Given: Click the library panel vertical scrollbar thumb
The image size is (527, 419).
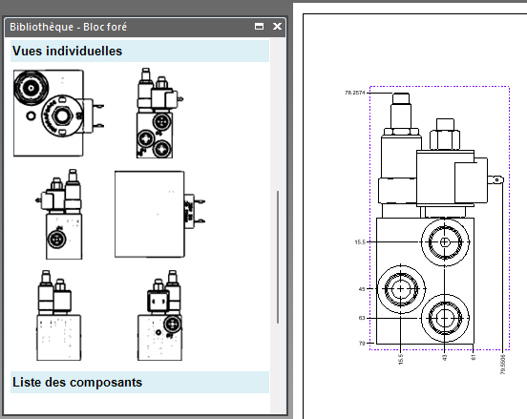Looking at the screenshot, I should [x=278, y=257].
